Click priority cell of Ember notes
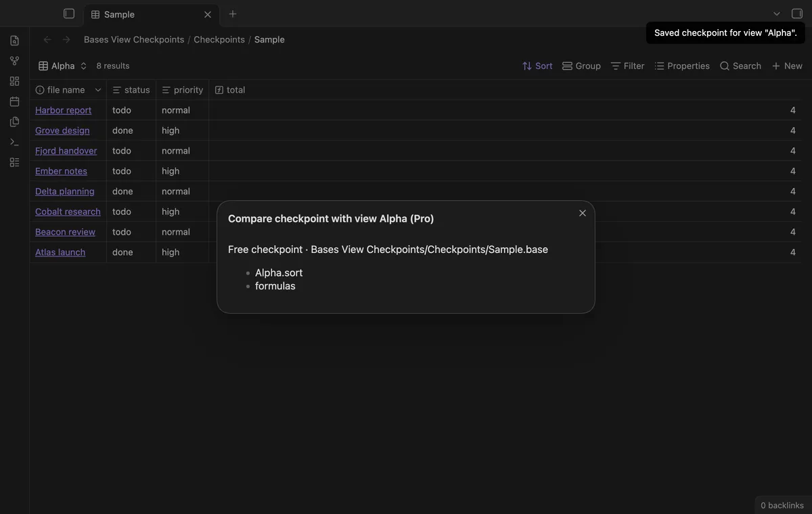This screenshot has height=514, width=812. pyautogui.click(x=183, y=171)
